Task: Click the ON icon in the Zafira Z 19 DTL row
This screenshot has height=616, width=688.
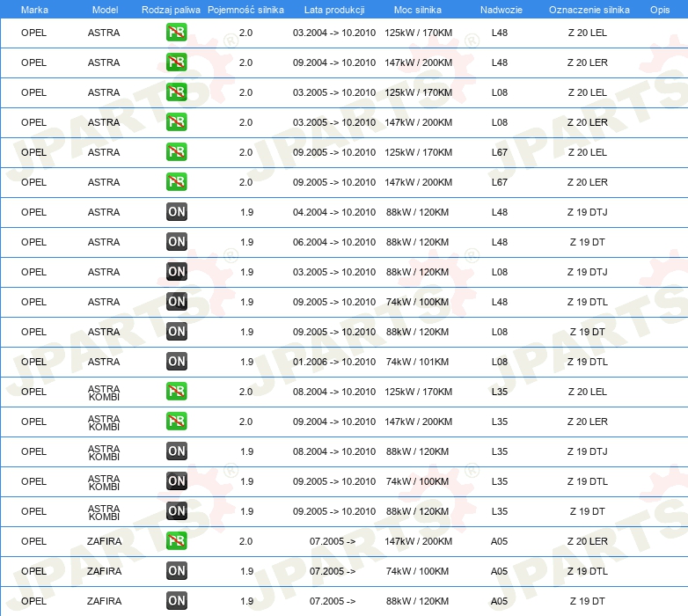Action: (176, 571)
